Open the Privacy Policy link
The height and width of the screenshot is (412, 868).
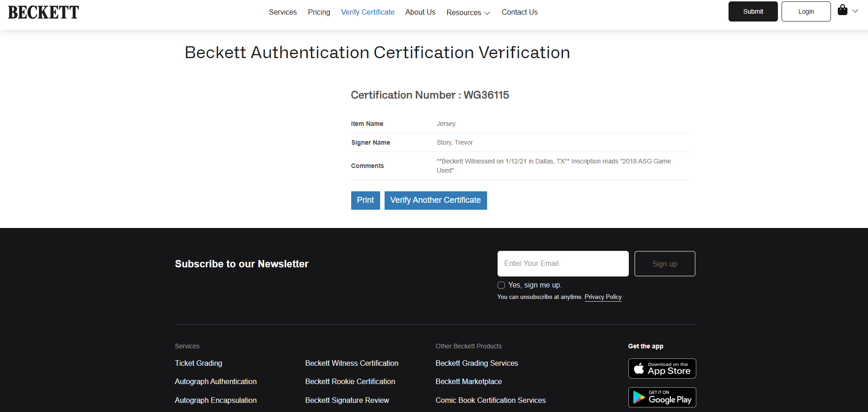603,297
